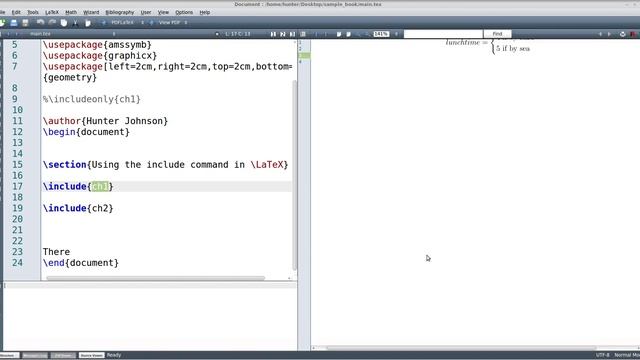
Task: Click the Save file toolbar icon
Action: coord(25,23)
